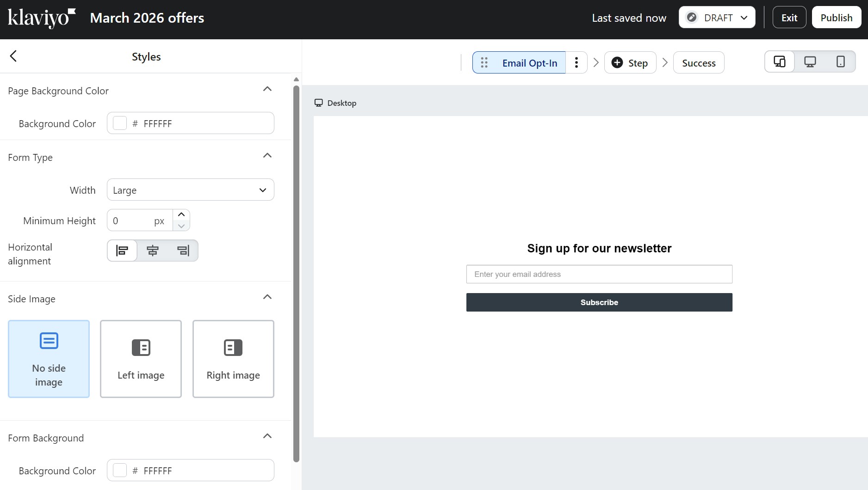868x490 pixels.
Task: Select left horizontal alignment
Action: point(122,250)
